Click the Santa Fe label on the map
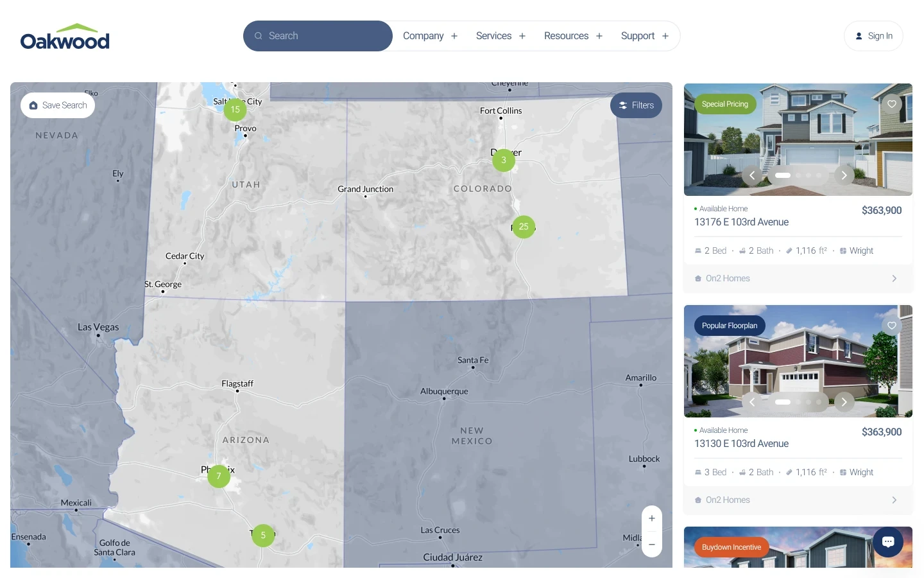924x578 pixels. coord(473,360)
